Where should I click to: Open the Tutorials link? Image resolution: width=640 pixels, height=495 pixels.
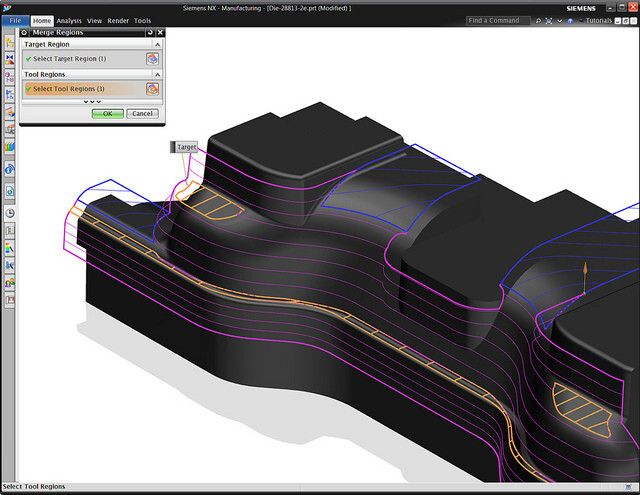pyautogui.click(x=598, y=20)
